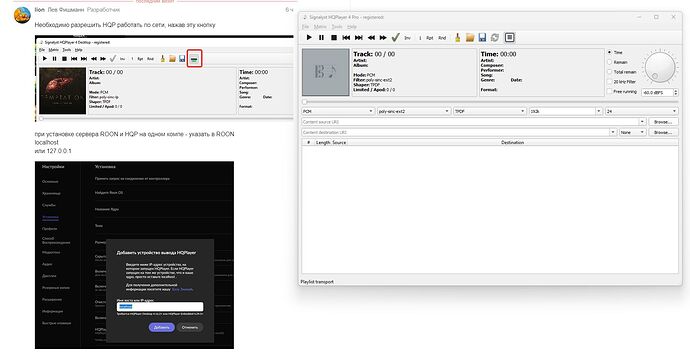Expand the poly-sinc-ext2 filter dropdown

click(x=414, y=111)
